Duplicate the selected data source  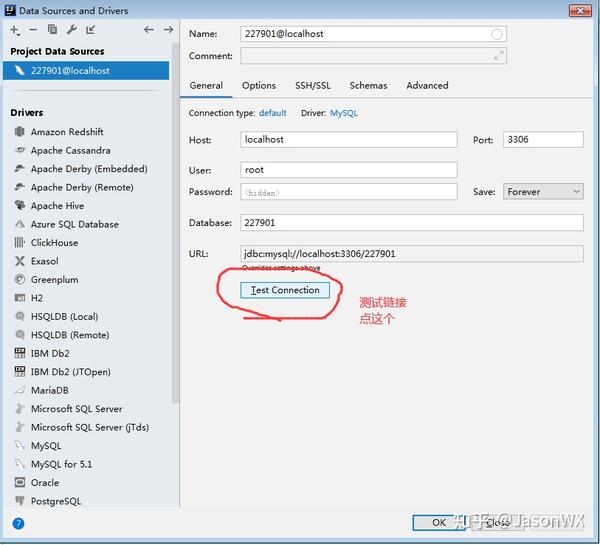click(x=52, y=29)
